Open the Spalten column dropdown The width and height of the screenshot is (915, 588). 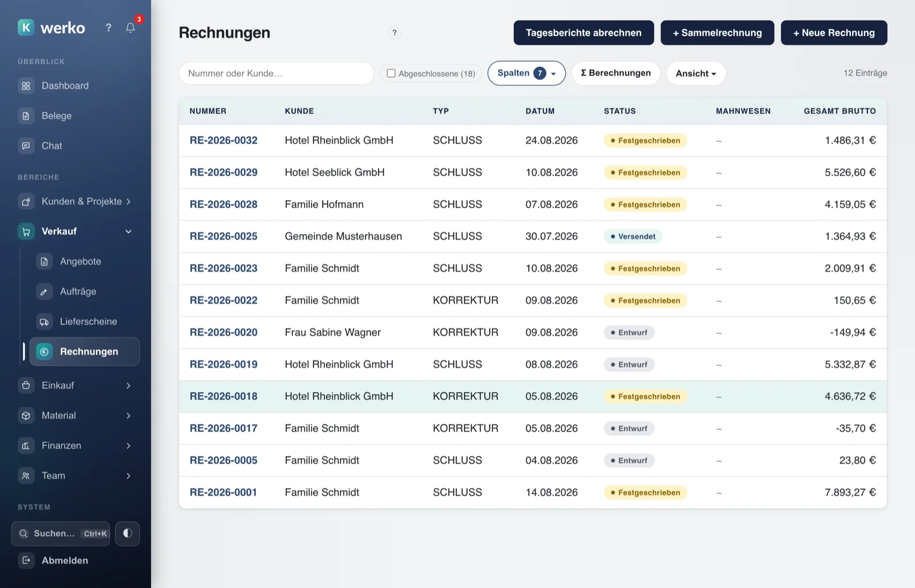coord(527,73)
